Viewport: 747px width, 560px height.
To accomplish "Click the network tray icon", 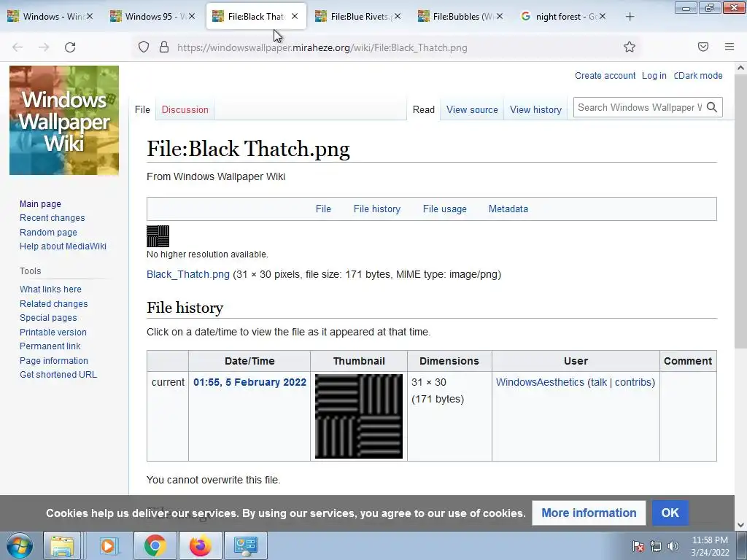I will [656, 546].
